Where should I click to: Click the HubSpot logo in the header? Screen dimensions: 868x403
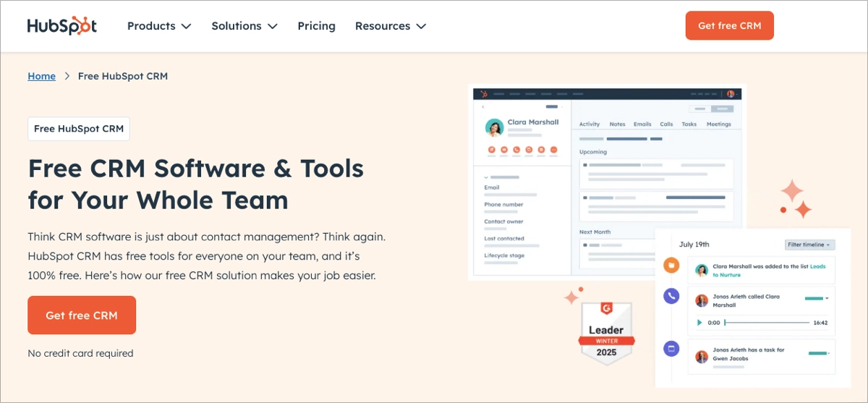tap(62, 26)
